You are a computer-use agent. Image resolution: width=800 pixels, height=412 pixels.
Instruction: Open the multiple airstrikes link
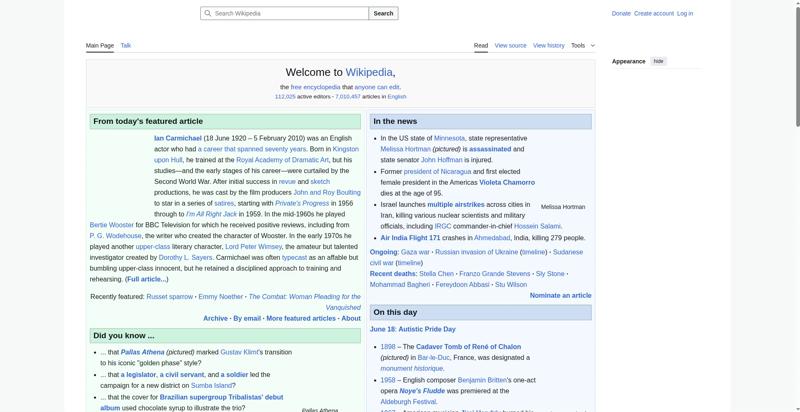[x=456, y=204]
